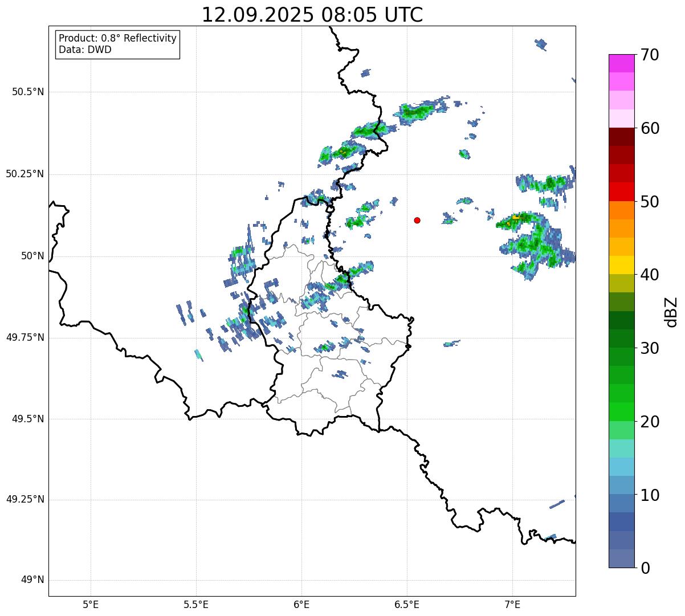Click the 49.75°N latitude label
This screenshot has width=685, height=616.
pos(25,337)
